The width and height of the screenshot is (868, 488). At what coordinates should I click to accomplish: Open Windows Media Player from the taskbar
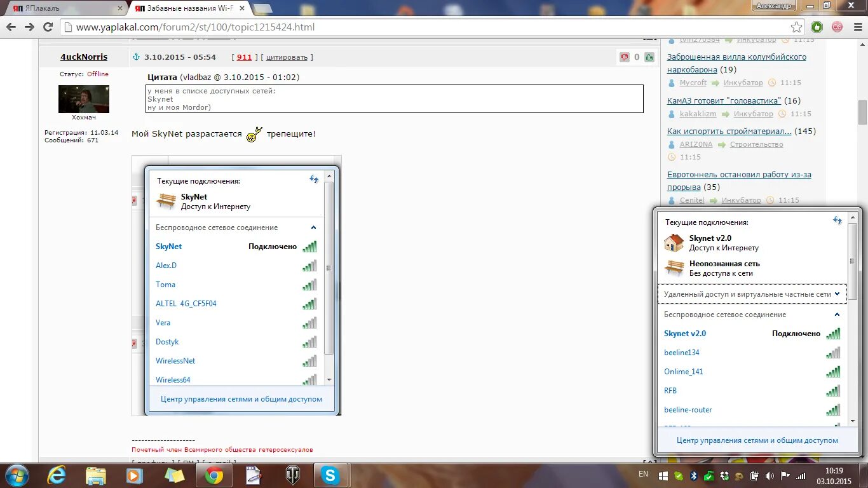point(135,475)
